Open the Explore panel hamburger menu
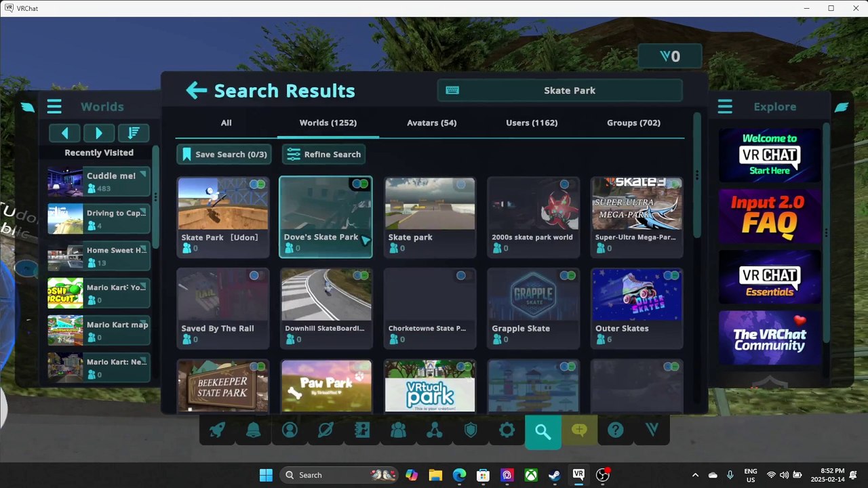The height and width of the screenshot is (488, 868). pos(725,106)
